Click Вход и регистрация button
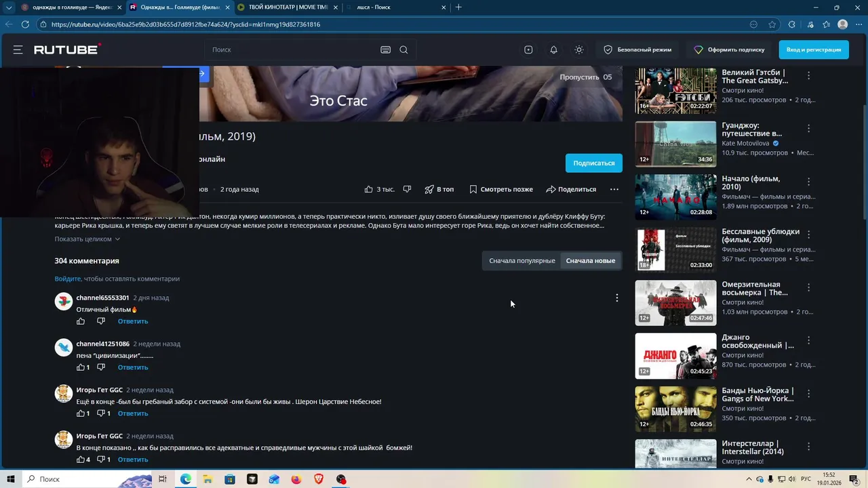 (814, 49)
